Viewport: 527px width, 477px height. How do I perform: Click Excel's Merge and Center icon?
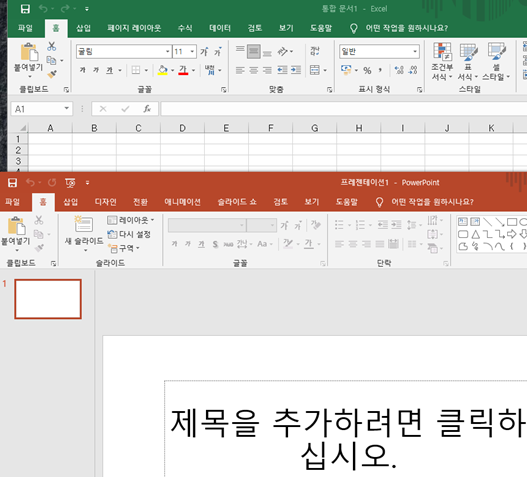pyautogui.click(x=315, y=70)
